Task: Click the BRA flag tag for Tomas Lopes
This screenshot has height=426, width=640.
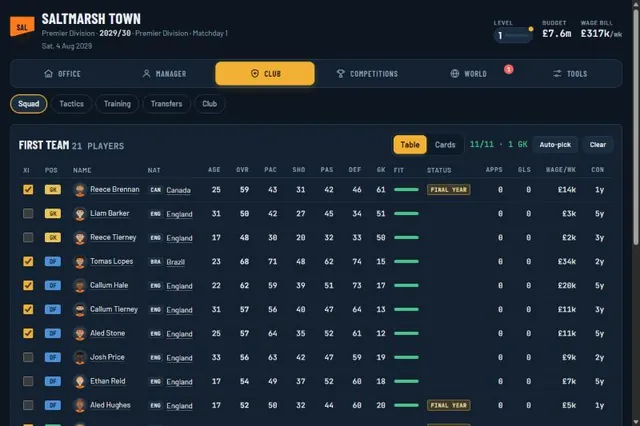Action: (156, 262)
